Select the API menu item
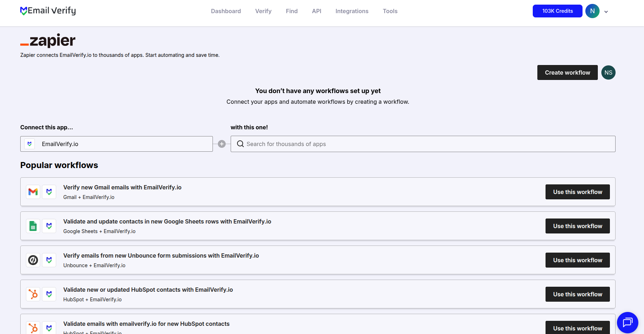 click(x=317, y=11)
